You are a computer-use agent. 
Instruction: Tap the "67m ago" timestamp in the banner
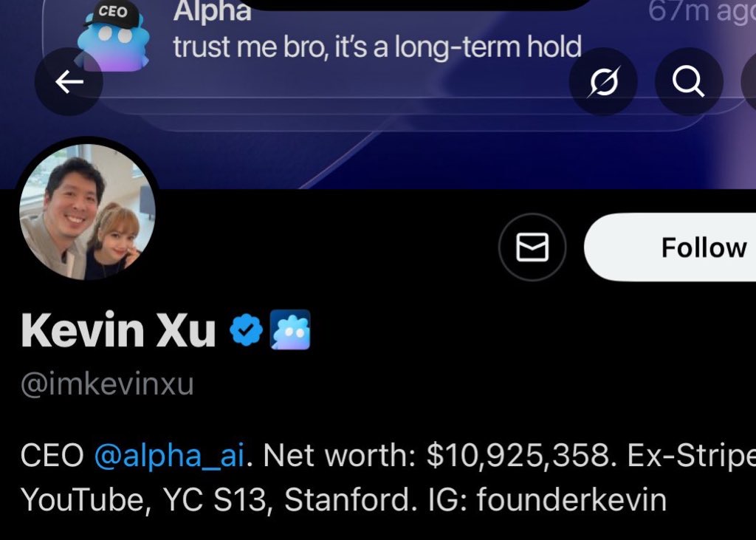[x=702, y=11]
